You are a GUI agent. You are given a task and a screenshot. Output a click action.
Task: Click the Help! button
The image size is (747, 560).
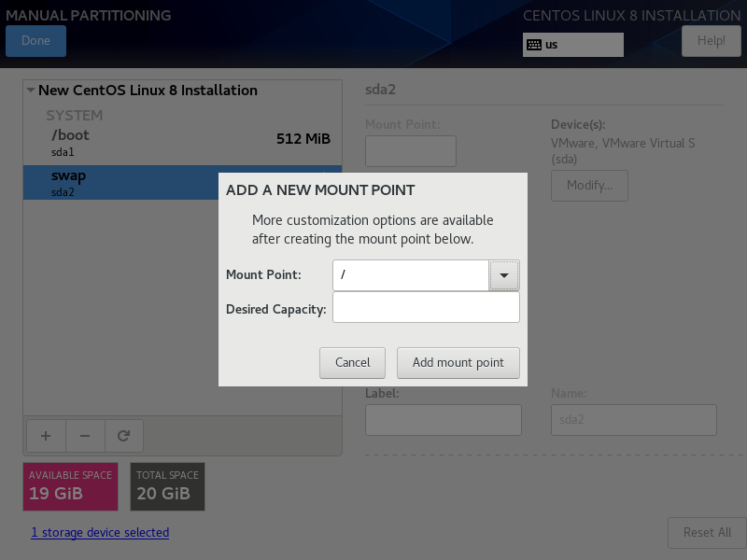point(712,41)
